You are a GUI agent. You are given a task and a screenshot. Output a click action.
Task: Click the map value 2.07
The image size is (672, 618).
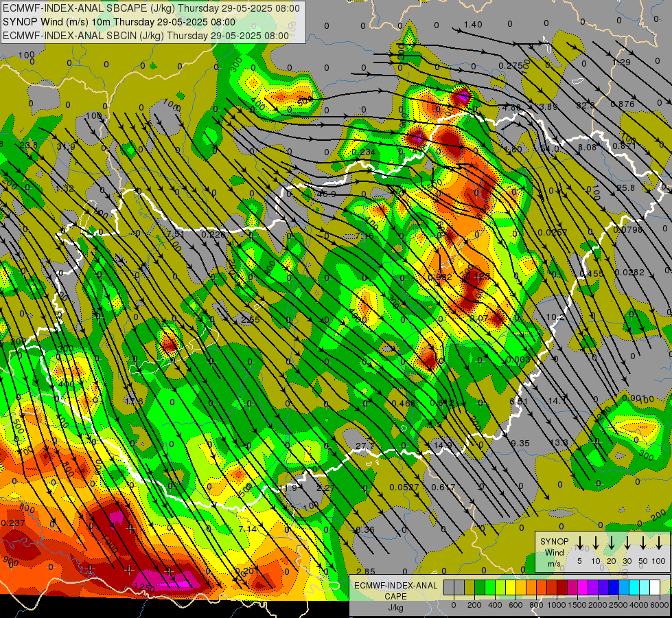point(478,318)
